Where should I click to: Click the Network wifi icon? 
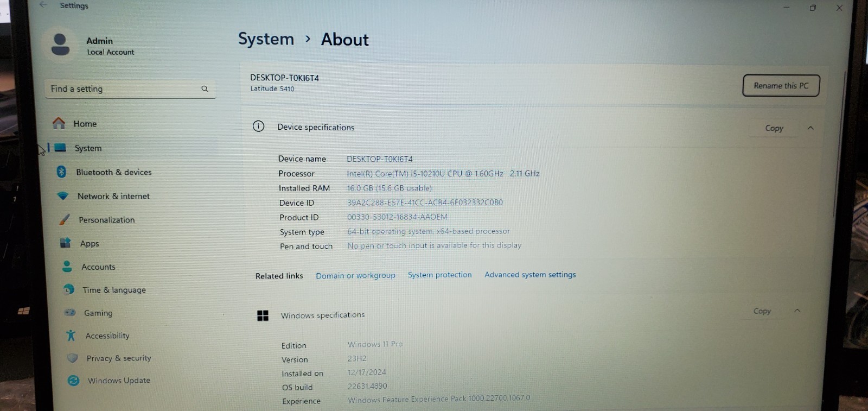click(x=63, y=195)
